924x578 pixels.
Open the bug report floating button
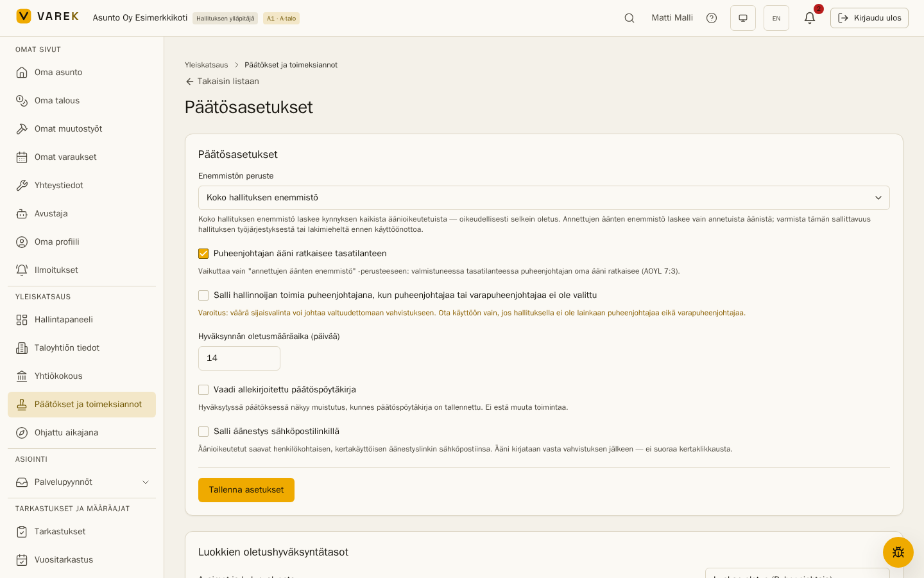point(898,552)
